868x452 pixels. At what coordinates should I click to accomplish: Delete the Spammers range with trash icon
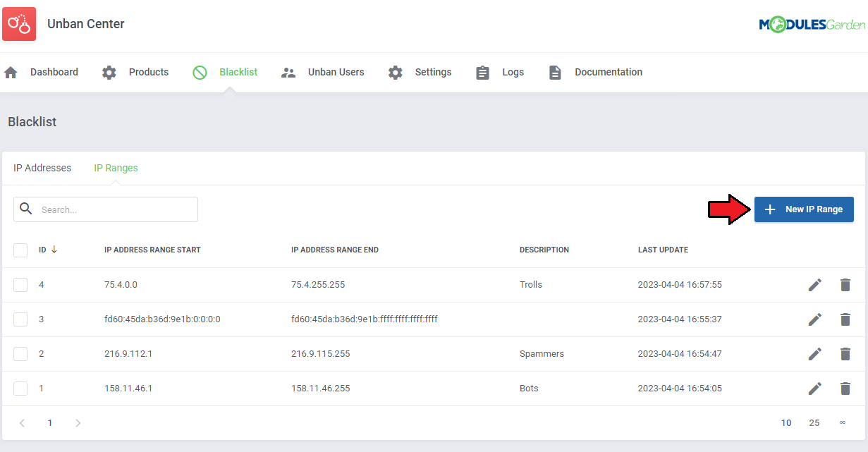(x=845, y=354)
